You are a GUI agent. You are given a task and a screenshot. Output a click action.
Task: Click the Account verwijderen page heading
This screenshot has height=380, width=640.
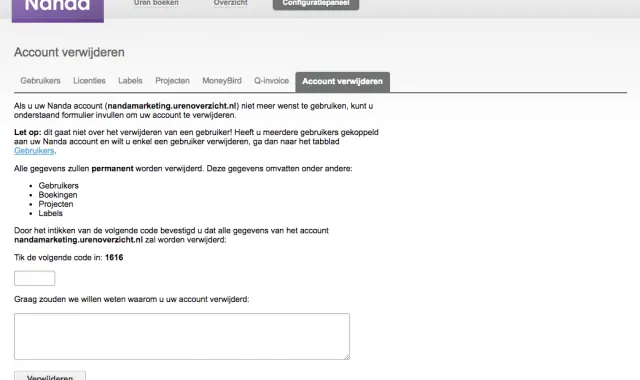pos(69,52)
